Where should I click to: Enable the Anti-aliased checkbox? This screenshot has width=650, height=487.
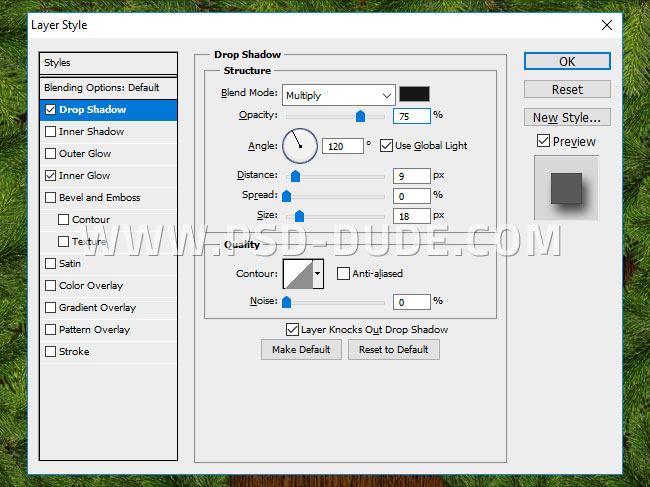coord(343,273)
